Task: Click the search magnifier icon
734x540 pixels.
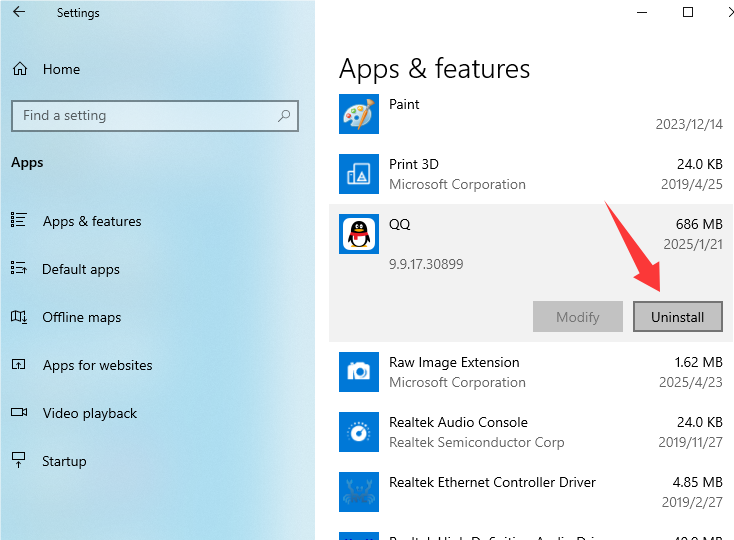Action: 285,115
